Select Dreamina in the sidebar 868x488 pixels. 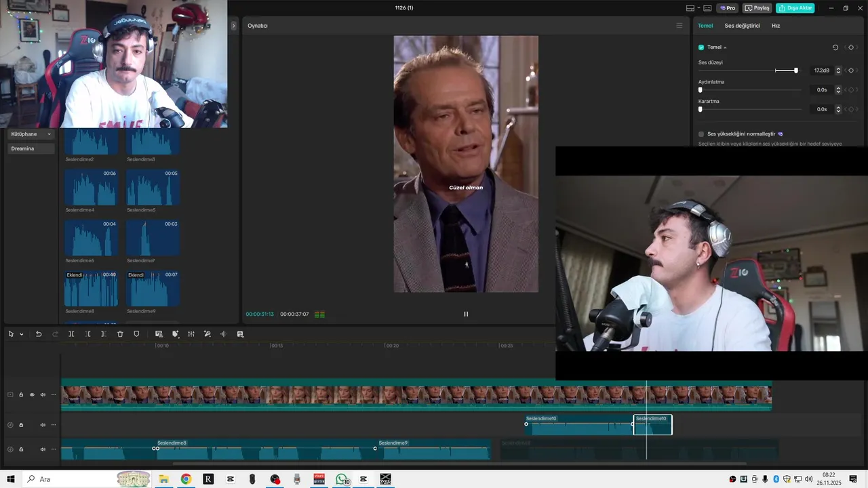click(31, 148)
